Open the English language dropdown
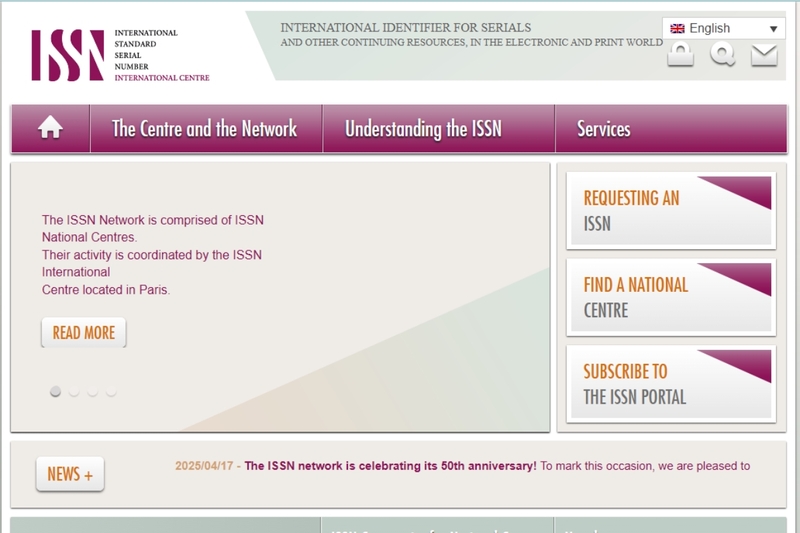The height and width of the screenshot is (533, 800). point(723,29)
